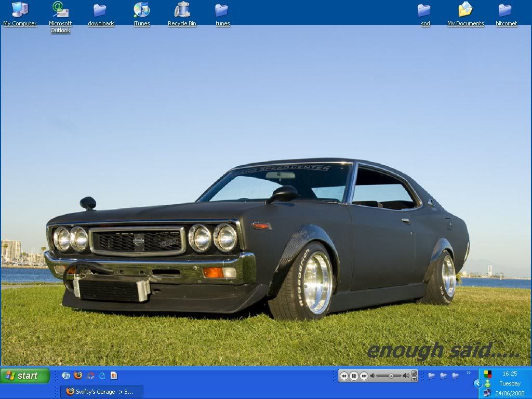Open the iTunes mini player dropdown menu

[x=414, y=379]
